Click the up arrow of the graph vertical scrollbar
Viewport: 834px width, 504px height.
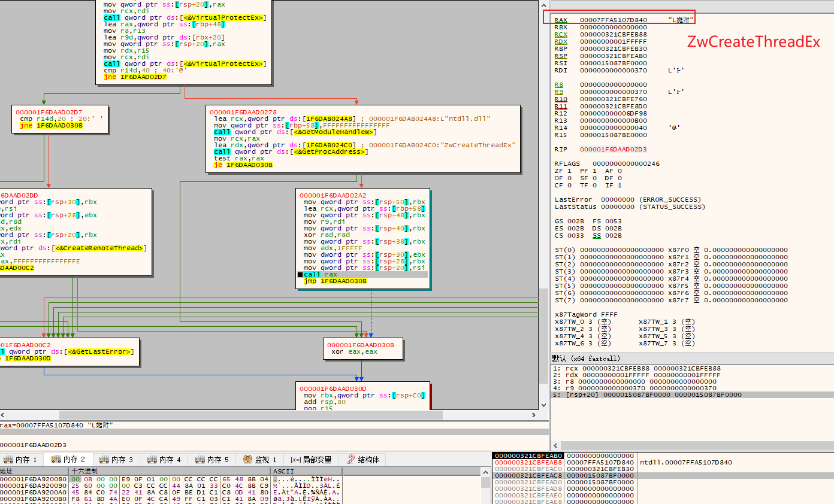pyautogui.click(x=543, y=4)
